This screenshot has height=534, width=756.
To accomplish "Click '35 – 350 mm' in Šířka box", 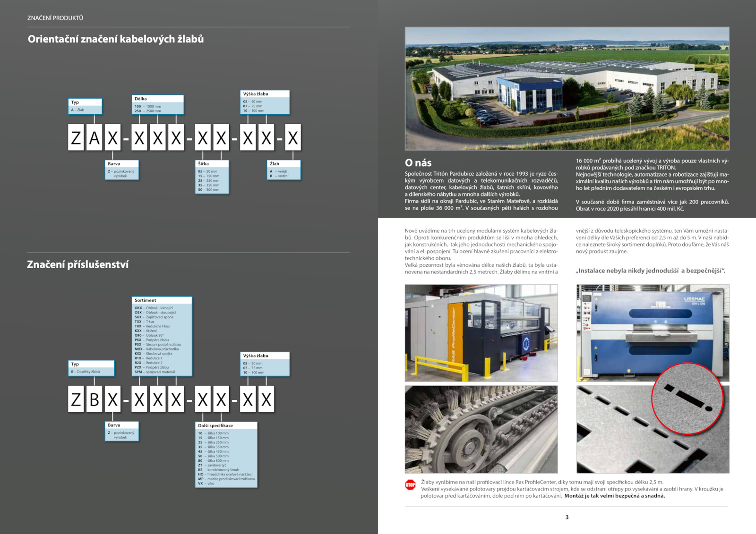I will [208, 185].
